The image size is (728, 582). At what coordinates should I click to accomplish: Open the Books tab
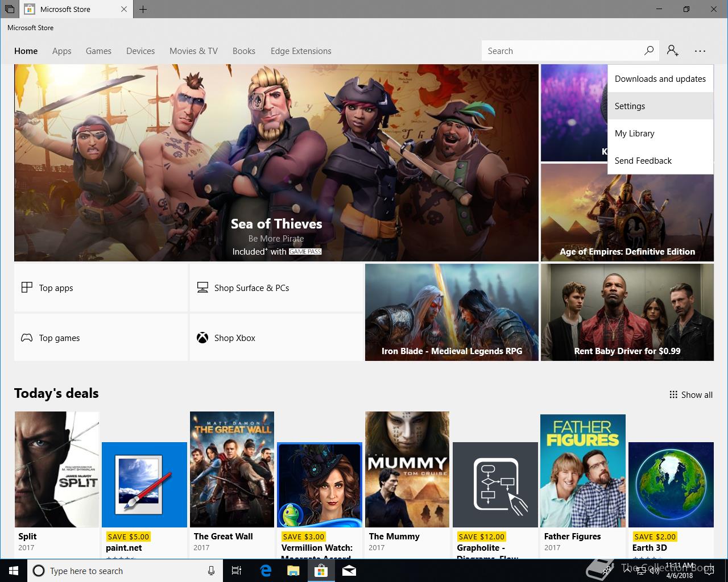(244, 51)
